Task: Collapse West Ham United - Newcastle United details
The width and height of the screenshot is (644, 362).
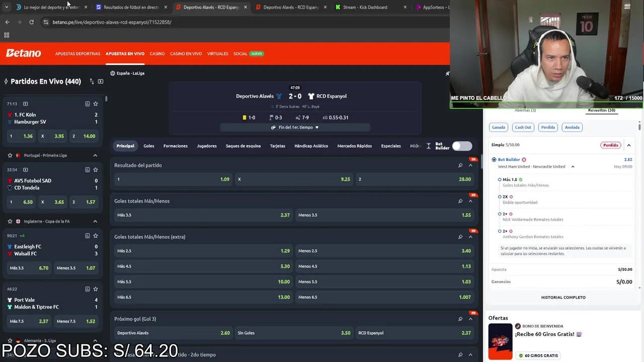Action: coord(573,166)
